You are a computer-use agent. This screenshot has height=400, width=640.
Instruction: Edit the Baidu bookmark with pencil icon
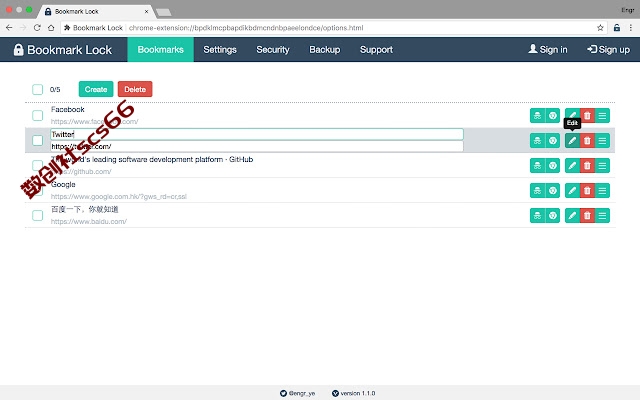(x=572, y=216)
